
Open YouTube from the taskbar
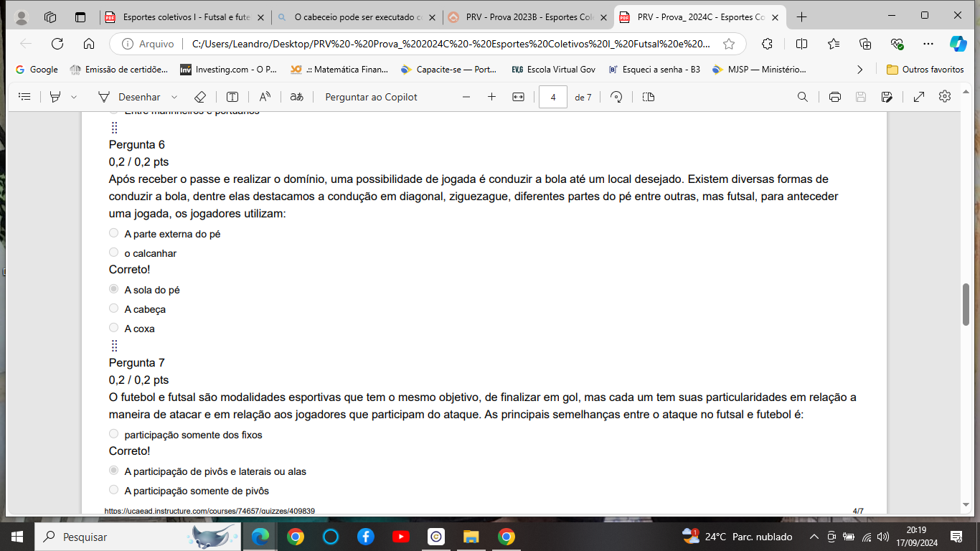coord(401,537)
